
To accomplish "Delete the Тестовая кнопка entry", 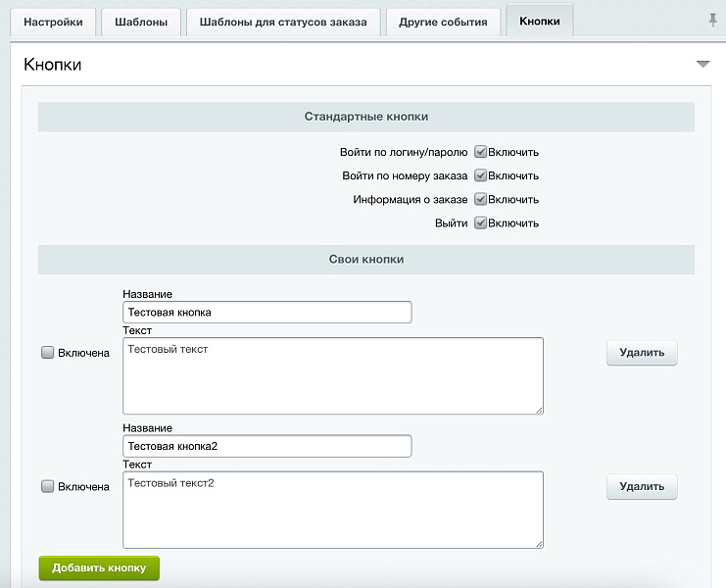I will coord(642,353).
